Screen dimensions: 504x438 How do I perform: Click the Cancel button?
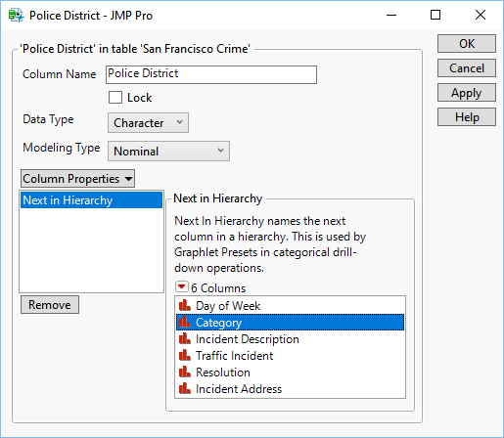467,68
